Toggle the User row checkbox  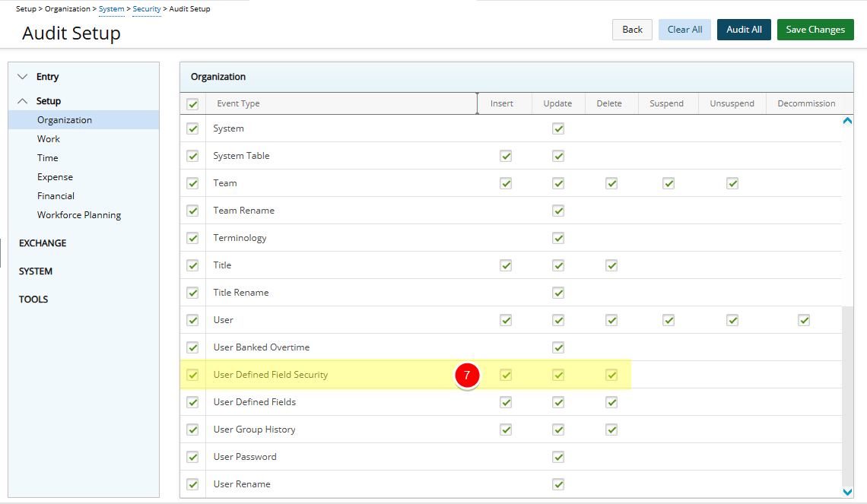tap(192, 320)
